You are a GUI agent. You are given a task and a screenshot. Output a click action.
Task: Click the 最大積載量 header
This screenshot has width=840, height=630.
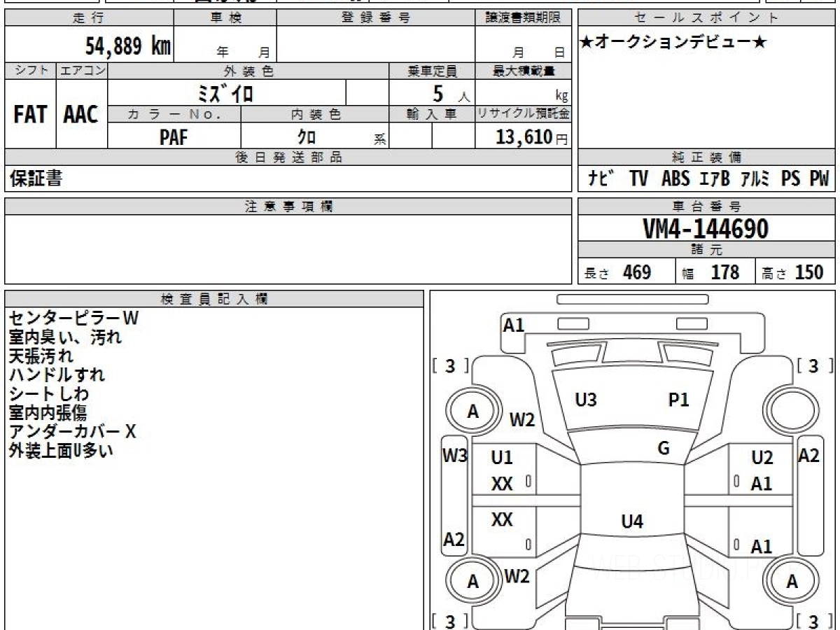(523, 71)
